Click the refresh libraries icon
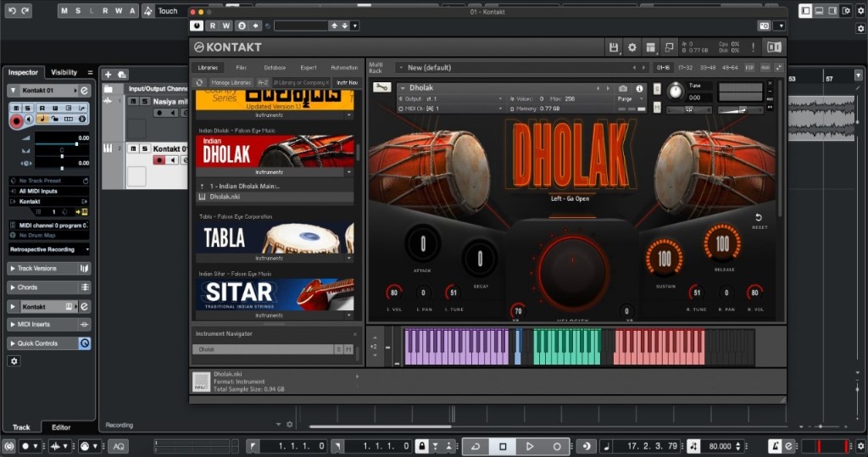 click(x=199, y=82)
